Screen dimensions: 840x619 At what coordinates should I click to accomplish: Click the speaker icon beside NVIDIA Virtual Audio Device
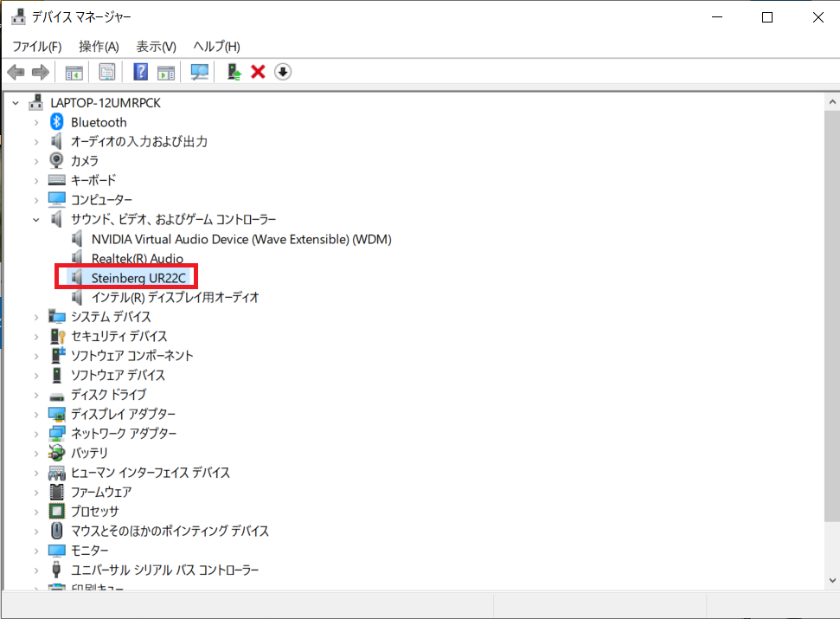(77, 238)
